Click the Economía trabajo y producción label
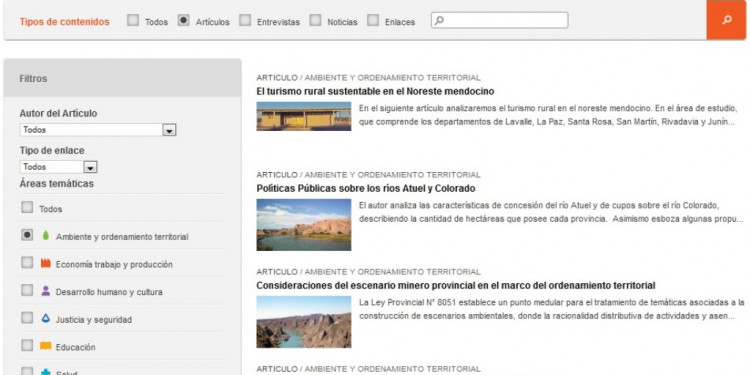Screen dimensions: 750x375 point(114,265)
